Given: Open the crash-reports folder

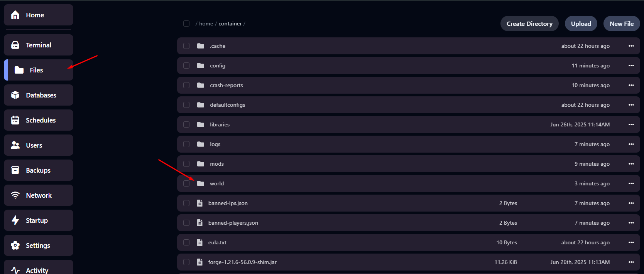Looking at the screenshot, I should [x=226, y=85].
